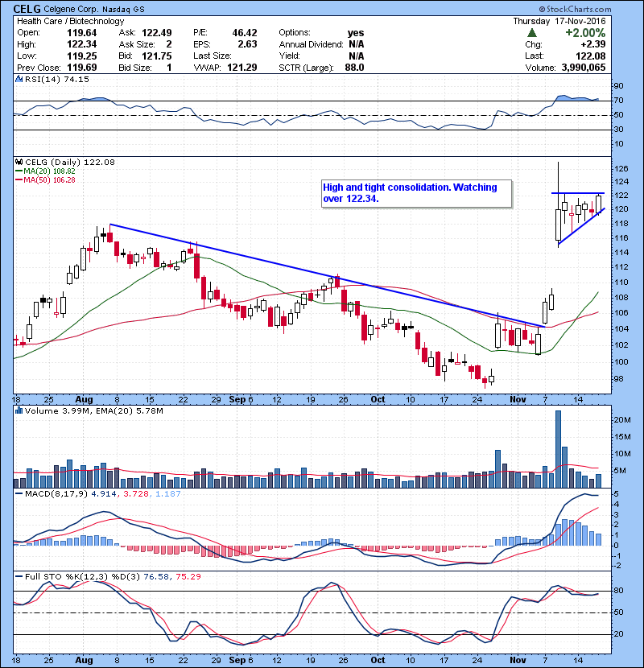Screen dimensions: 644x668
Task: Click the CELG (Daily) 122.08 chart label
Action: [70, 162]
